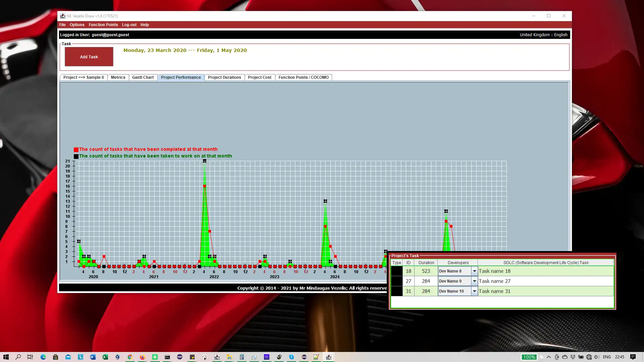This screenshot has width=644, height=362.
Task: Click the black Type cell of task 18
Action: (396, 271)
